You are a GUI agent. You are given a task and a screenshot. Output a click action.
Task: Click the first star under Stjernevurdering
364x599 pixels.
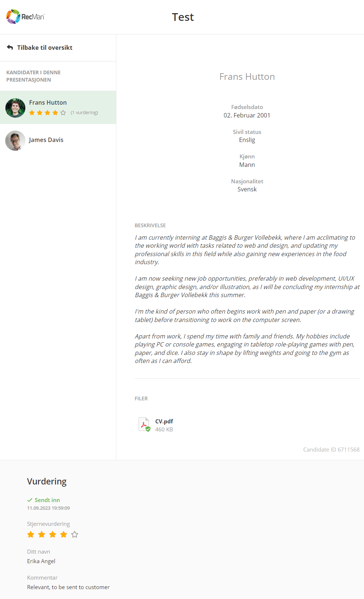point(31,535)
